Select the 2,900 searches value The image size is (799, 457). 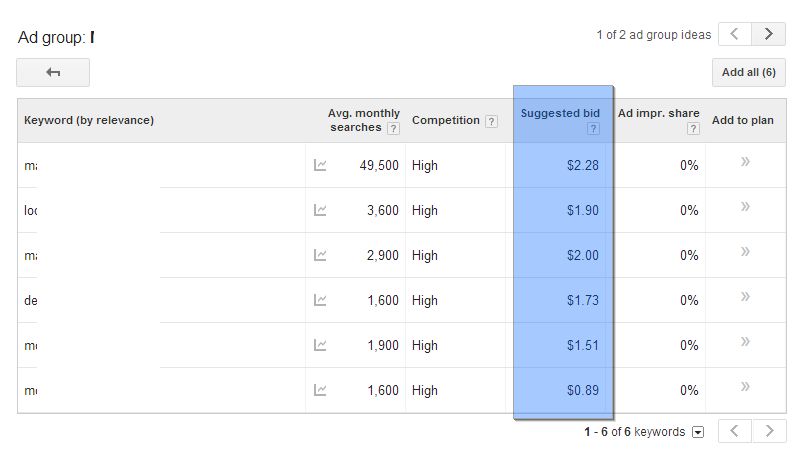(x=383, y=255)
